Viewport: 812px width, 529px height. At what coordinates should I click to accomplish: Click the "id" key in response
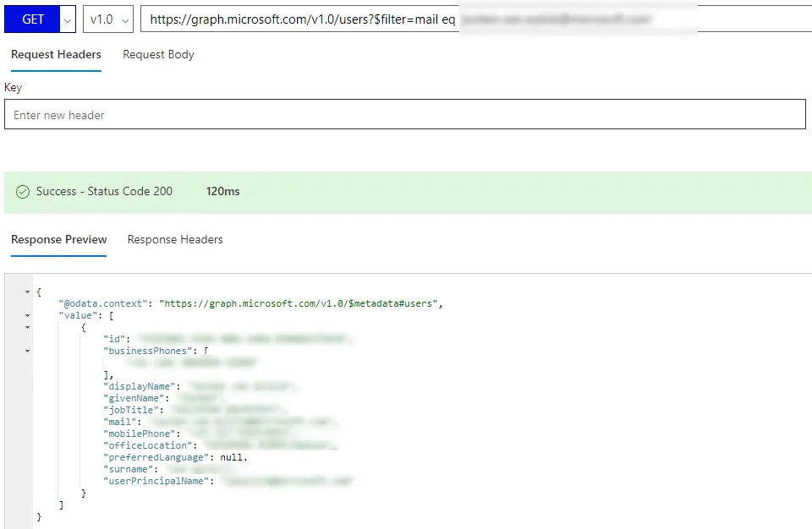(x=114, y=339)
